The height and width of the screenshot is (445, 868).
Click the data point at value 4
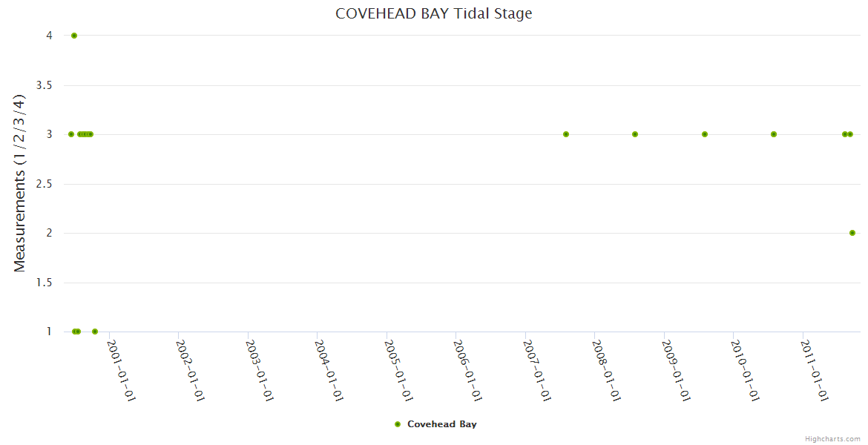point(74,36)
